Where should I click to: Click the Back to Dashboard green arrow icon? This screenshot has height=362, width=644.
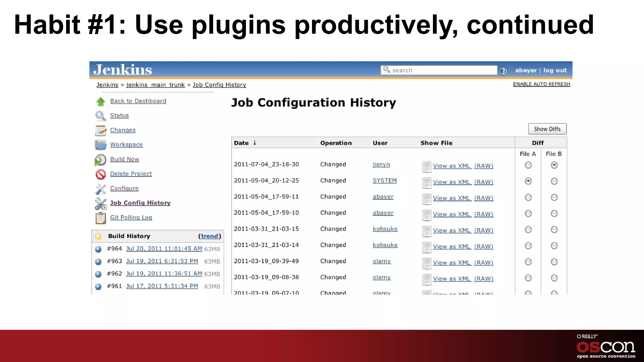point(101,101)
